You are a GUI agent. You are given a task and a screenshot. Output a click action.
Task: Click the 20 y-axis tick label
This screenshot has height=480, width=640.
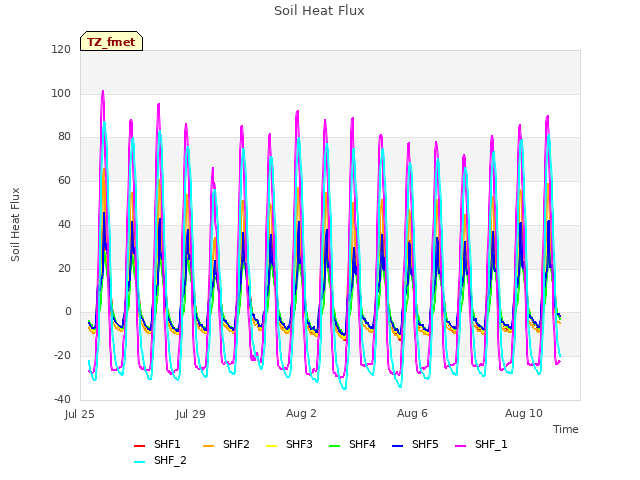pos(64,268)
